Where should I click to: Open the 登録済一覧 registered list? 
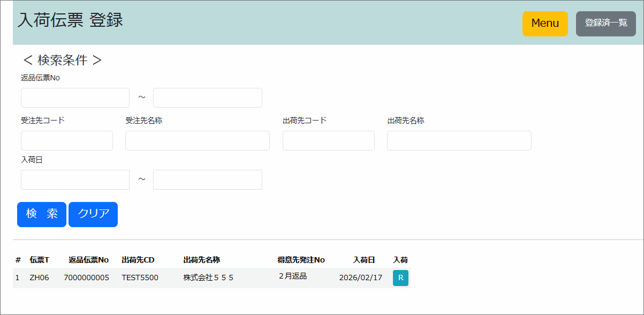click(x=605, y=24)
